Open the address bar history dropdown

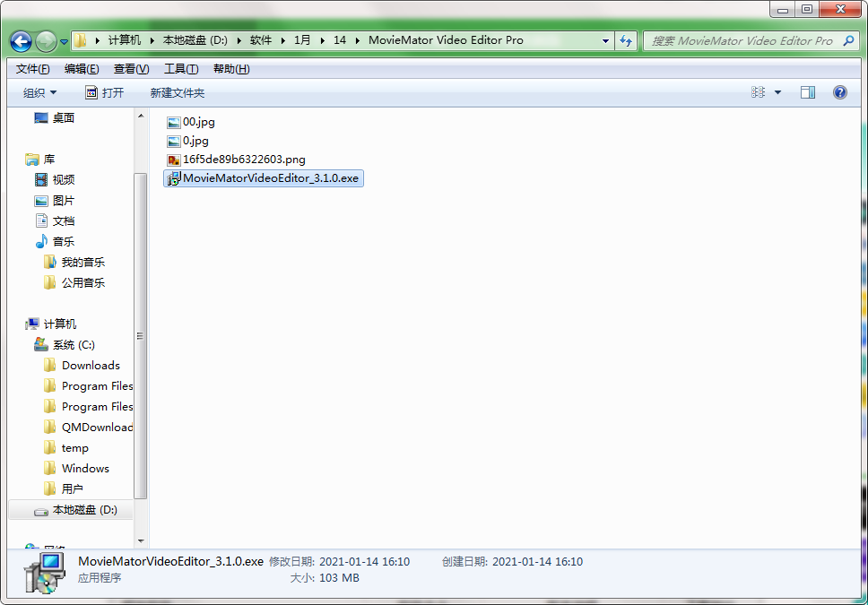tap(605, 40)
